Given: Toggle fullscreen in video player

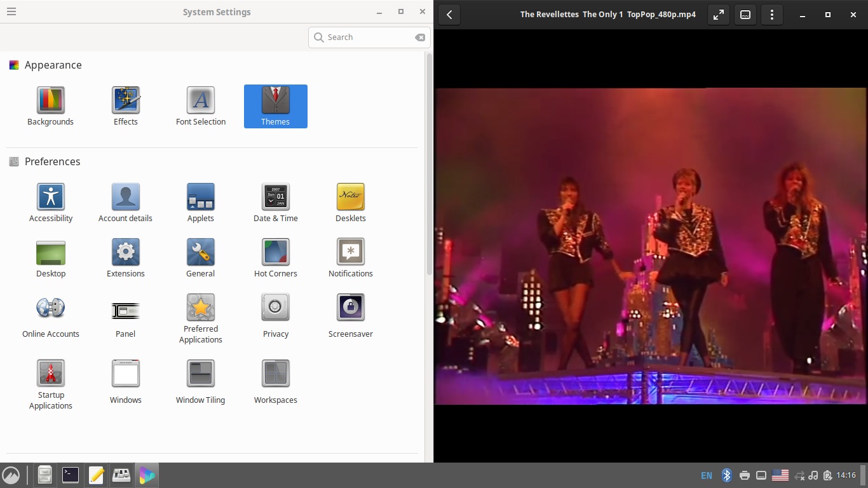Looking at the screenshot, I should [719, 15].
